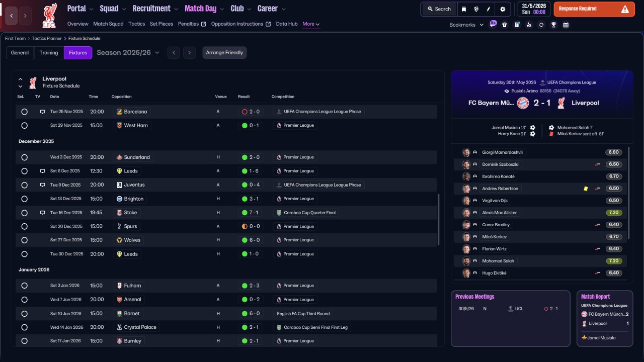Click the Tactics Planner breadcrumb link

coord(47,38)
